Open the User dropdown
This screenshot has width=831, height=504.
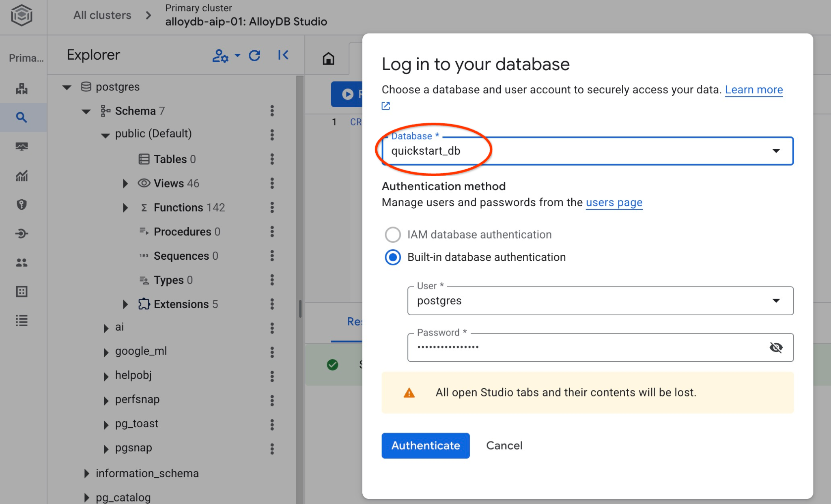click(x=601, y=301)
